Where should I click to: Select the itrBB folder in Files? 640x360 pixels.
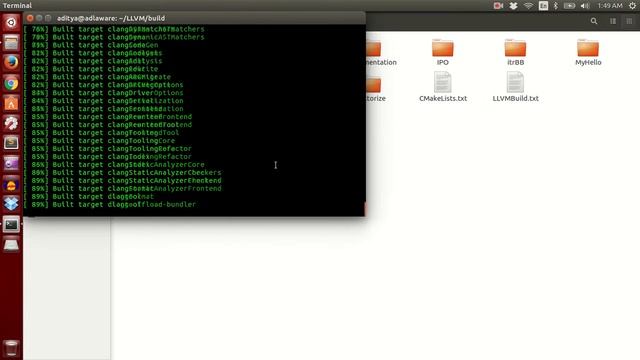click(516, 52)
